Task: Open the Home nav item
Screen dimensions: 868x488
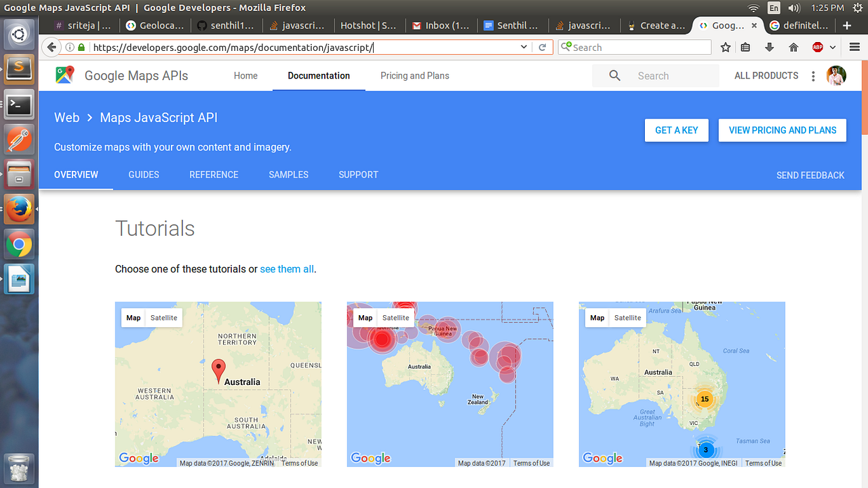Action: click(x=245, y=76)
